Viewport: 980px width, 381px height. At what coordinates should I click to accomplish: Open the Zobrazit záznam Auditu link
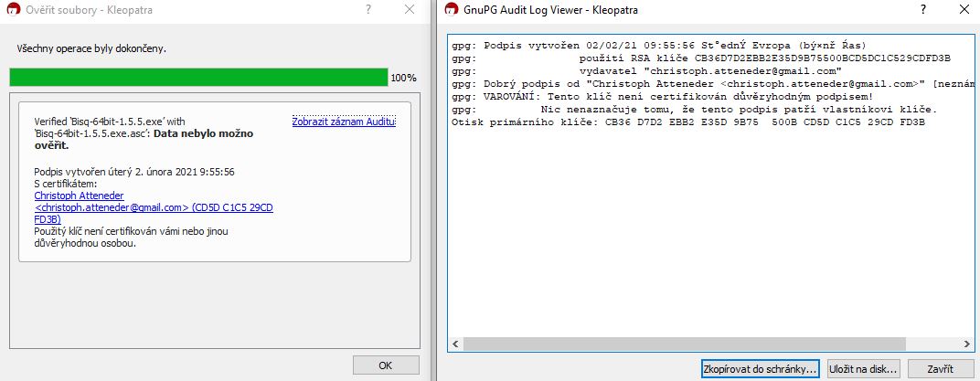[344, 121]
